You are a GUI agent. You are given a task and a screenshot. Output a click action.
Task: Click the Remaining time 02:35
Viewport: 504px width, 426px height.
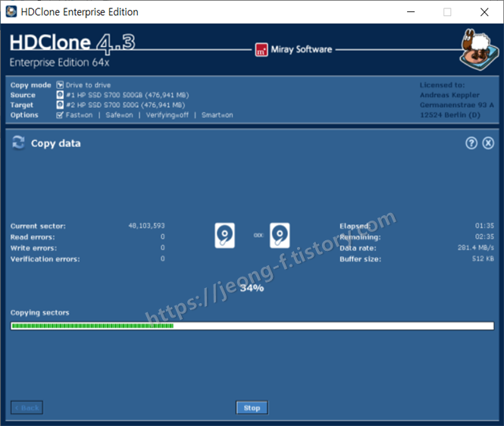[x=484, y=236]
